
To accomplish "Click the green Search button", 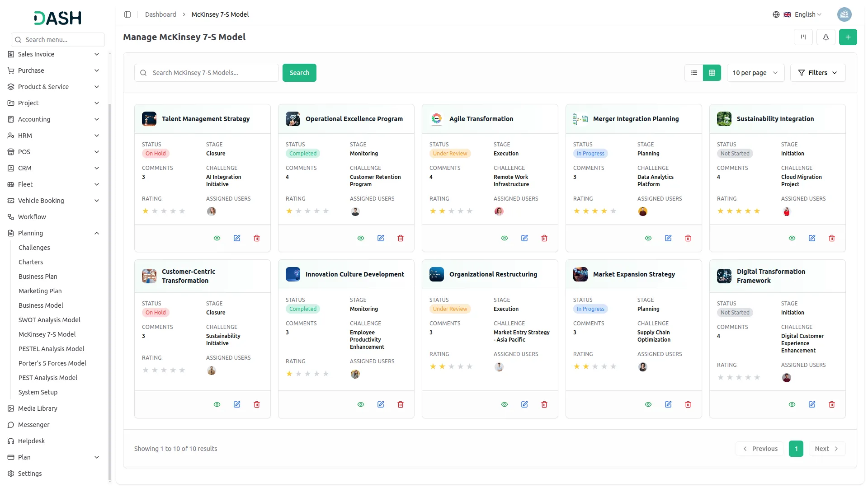I will click(299, 73).
